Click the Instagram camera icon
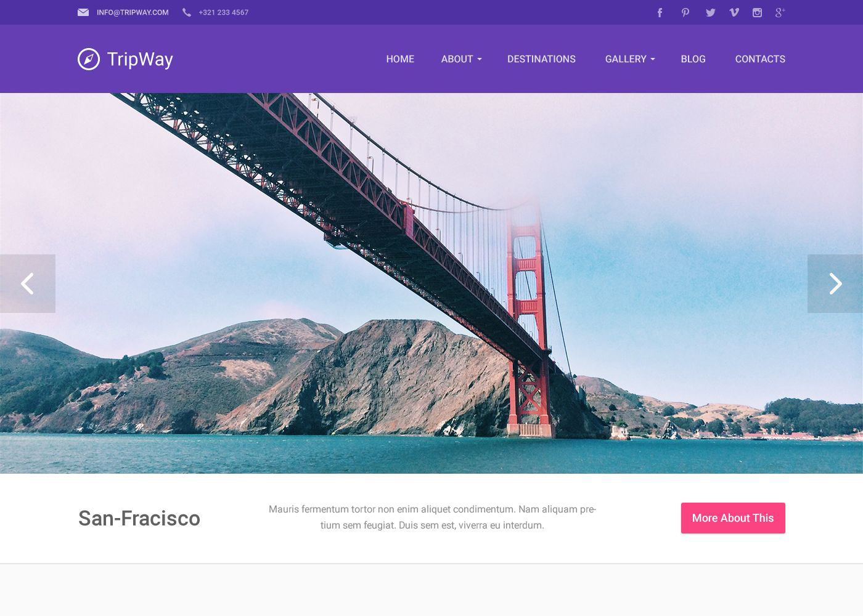 click(x=757, y=12)
